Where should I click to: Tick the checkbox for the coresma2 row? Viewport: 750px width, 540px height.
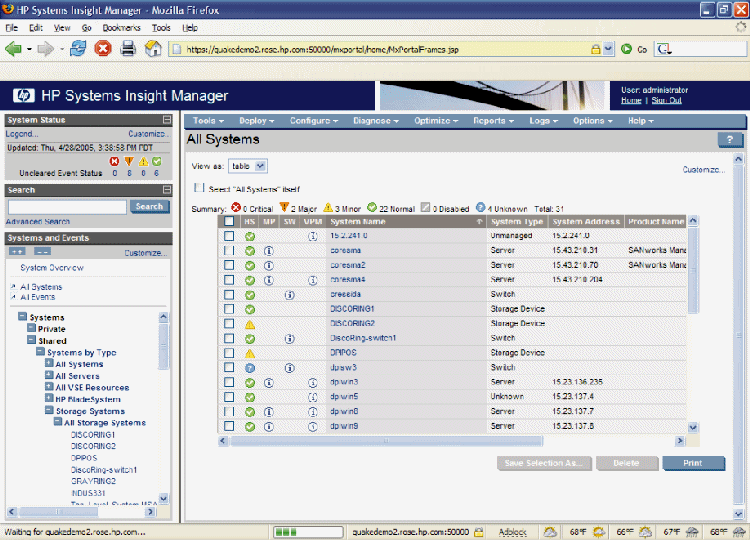click(x=229, y=265)
